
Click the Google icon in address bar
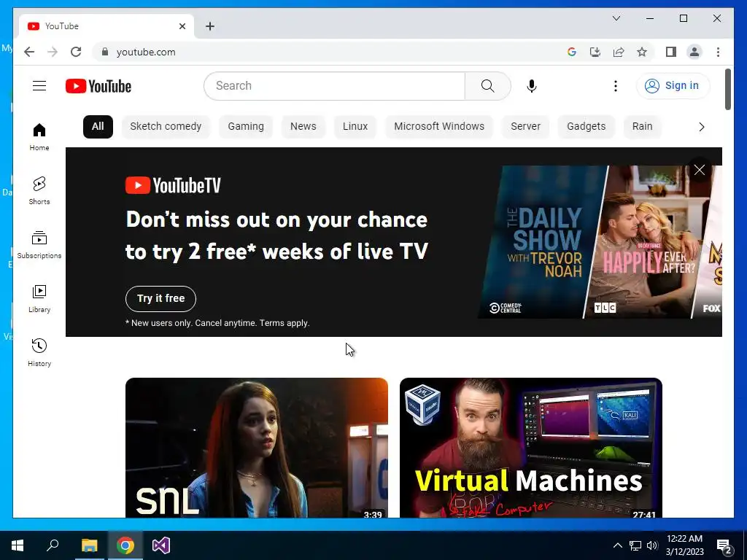tap(572, 52)
